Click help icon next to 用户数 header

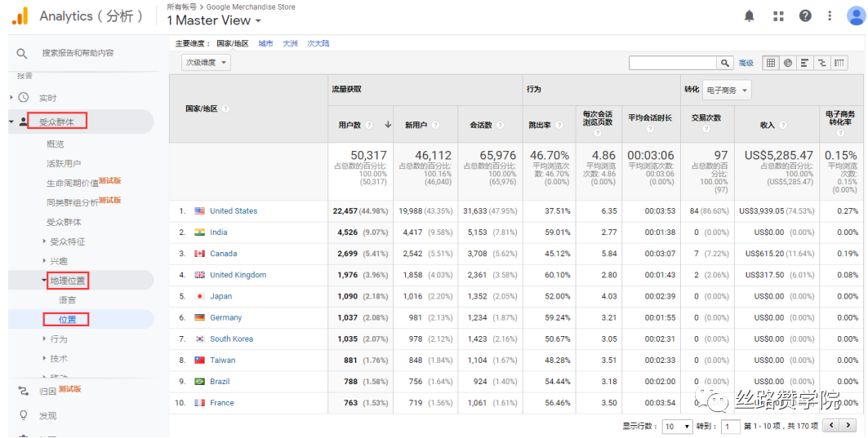[x=369, y=125]
